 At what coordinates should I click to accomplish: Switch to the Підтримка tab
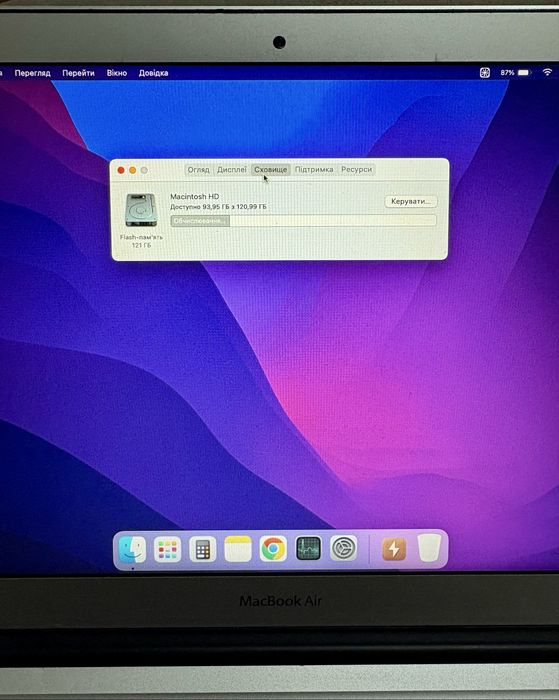click(314, 170)
